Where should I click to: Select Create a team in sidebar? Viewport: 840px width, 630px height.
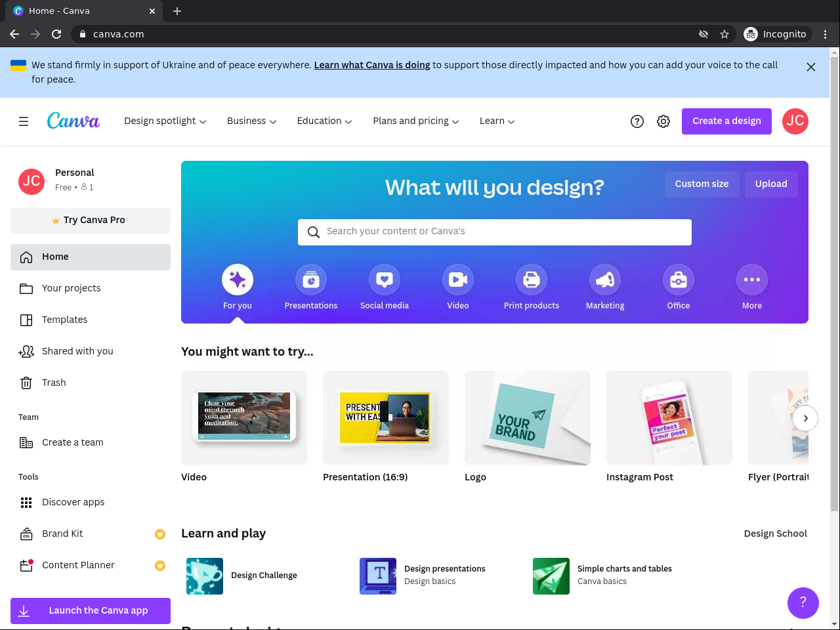click(91, 443)
